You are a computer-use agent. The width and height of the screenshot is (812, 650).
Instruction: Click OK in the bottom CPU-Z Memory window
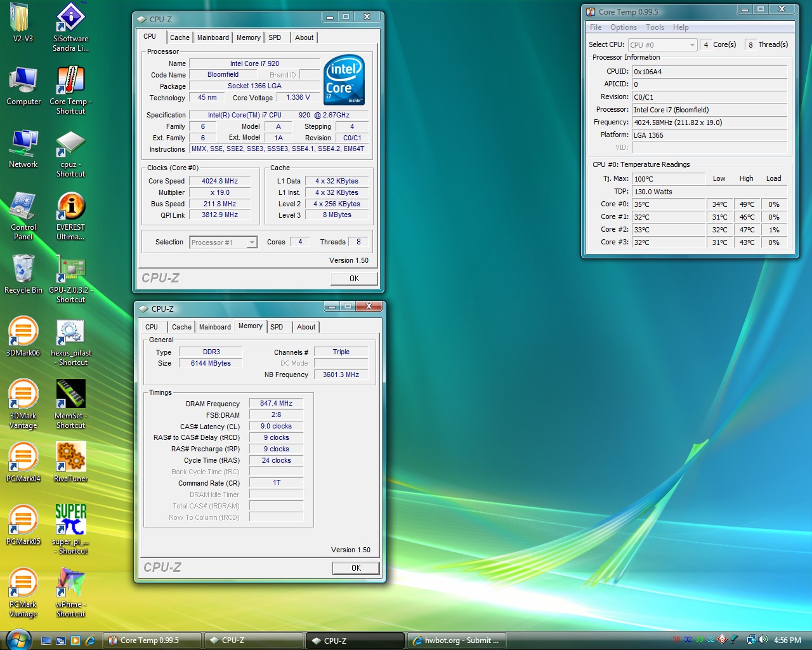pyautogui.click(x=356, y=568)
